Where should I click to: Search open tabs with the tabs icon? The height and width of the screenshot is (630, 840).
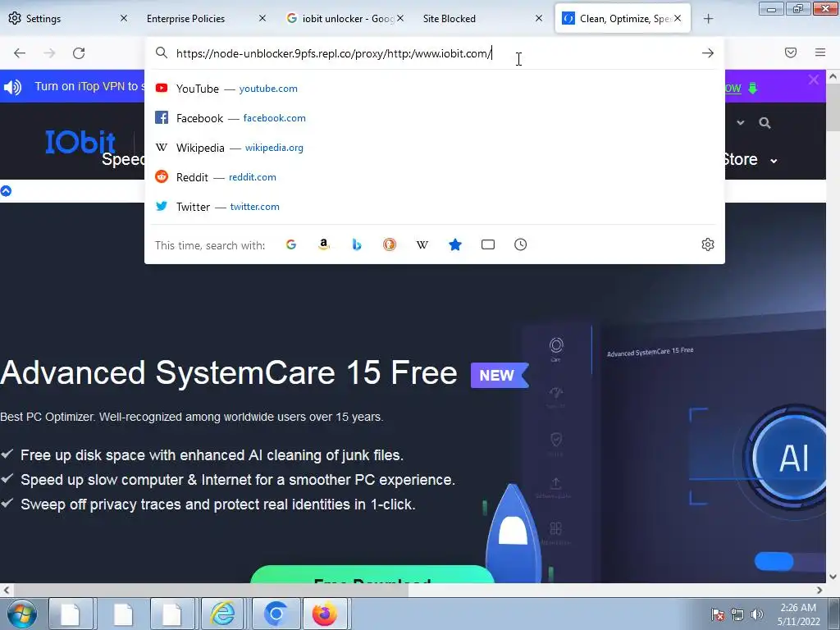coord(487,244)
